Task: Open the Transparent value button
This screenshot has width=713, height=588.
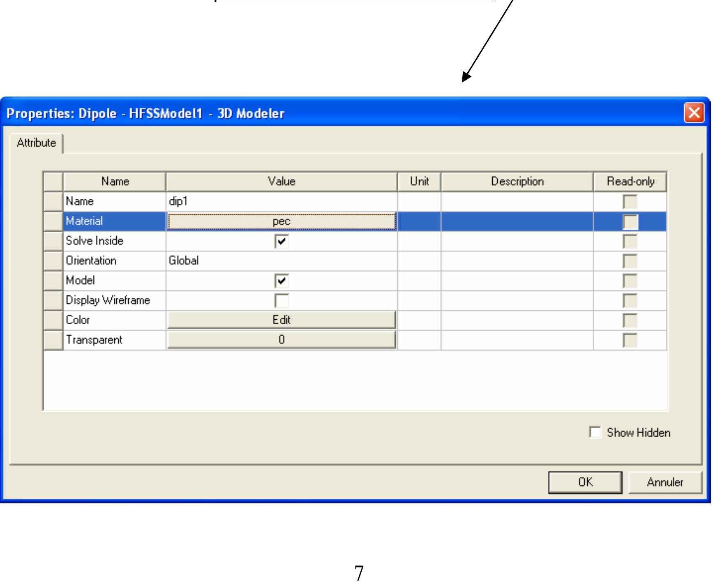Action: coord(282,340)
